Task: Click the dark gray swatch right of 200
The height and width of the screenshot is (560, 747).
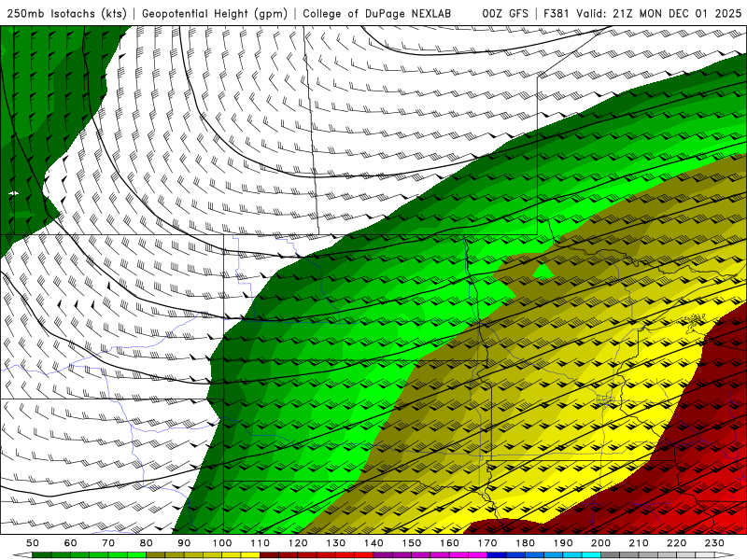Action: click(611, 555)
